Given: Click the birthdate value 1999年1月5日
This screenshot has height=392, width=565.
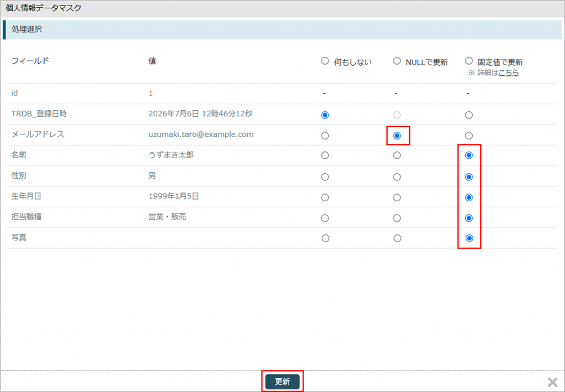Looking at the screenshot, I should click(x=174, y=196).
